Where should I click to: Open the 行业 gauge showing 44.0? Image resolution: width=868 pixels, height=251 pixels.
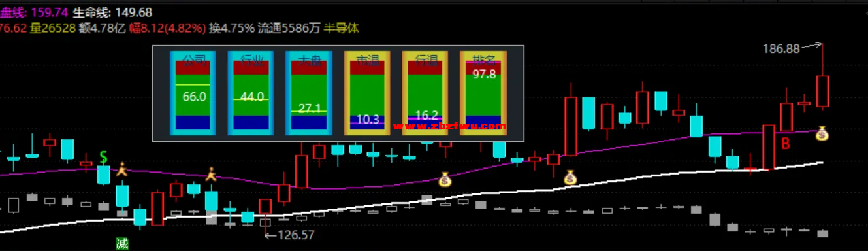point(251,93)
